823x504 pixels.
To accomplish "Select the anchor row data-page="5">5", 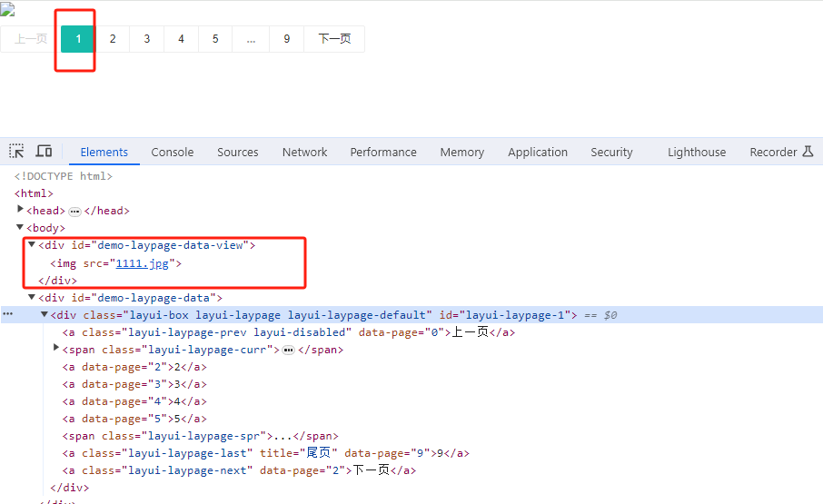I will [x=134, y=419].
